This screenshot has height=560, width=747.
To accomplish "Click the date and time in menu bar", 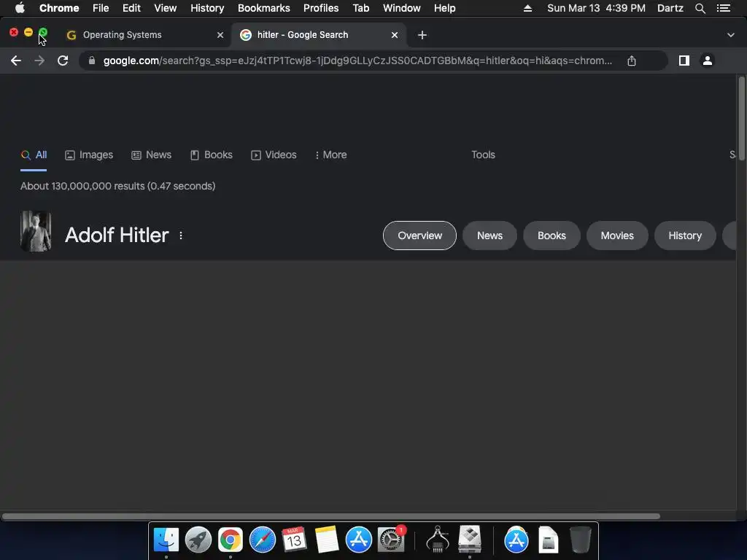I will (597, 8).
